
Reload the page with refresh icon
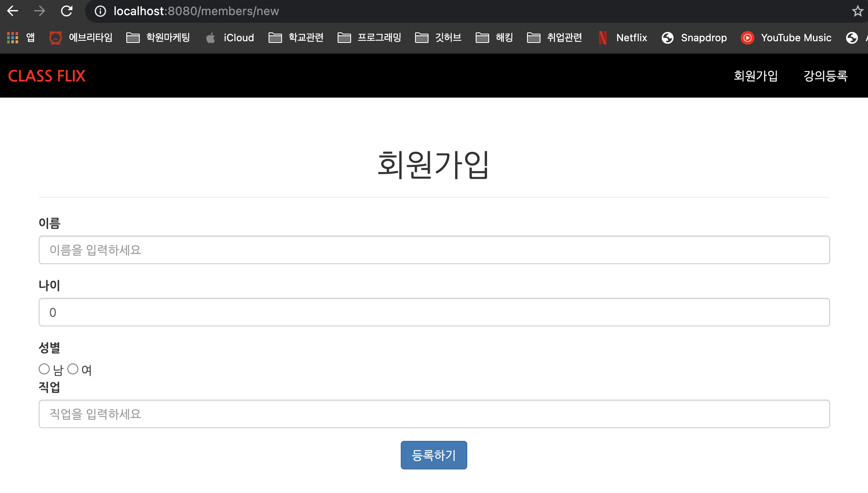point(67,11)
